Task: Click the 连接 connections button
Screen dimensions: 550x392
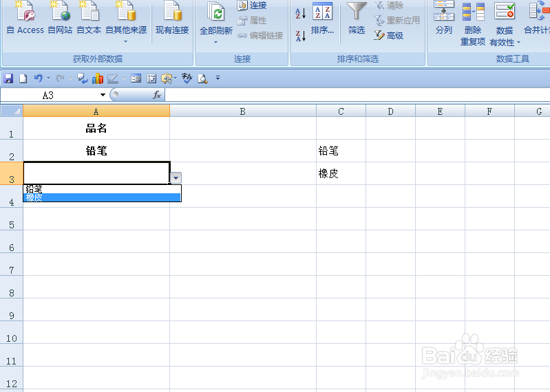Action: click(x=252, y=6)
